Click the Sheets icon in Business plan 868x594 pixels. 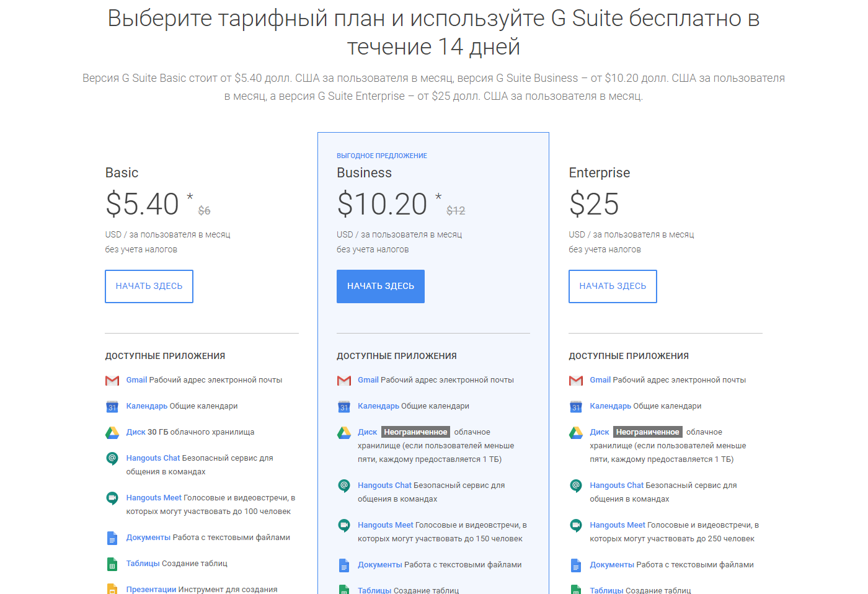point(344,590)
